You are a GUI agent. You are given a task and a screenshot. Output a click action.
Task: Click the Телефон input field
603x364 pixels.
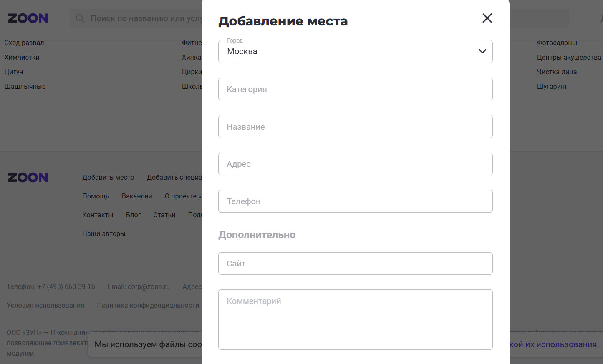point(355,201)
